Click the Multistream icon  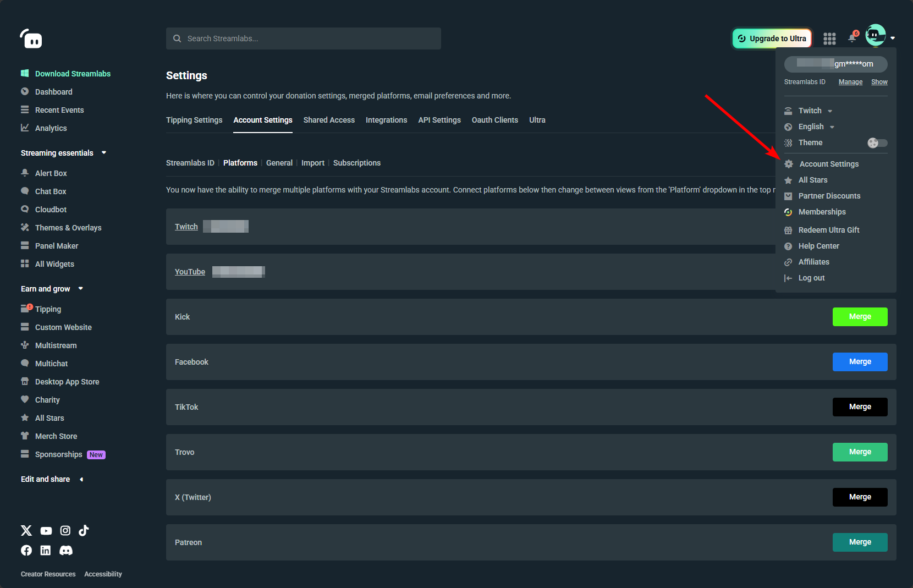tap(25, 345)
